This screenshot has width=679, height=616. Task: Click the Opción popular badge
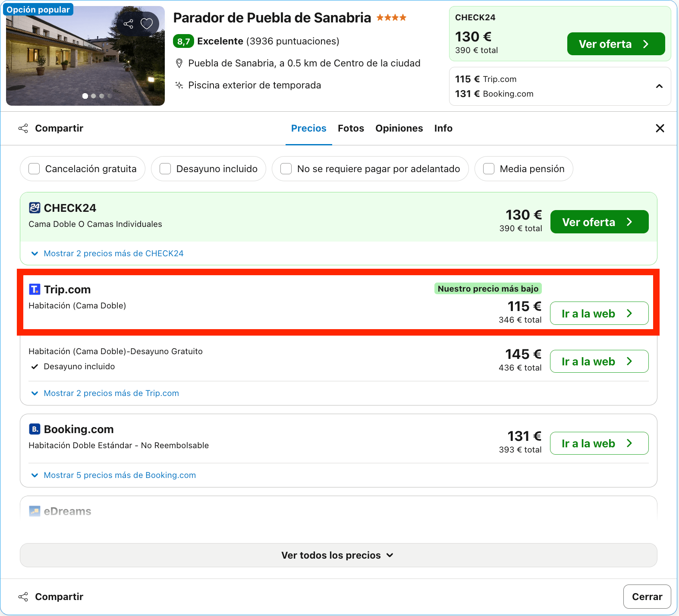38,9
